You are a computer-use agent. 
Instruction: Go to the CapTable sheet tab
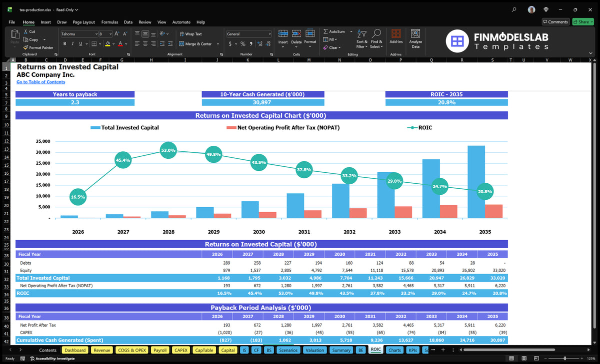[203, 350]
